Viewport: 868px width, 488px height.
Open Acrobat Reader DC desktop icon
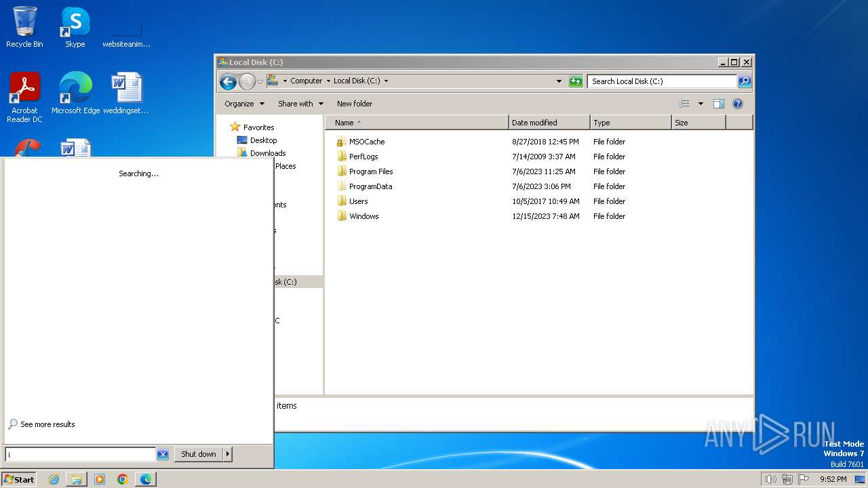pyautogui.click(x=24, y=98)
